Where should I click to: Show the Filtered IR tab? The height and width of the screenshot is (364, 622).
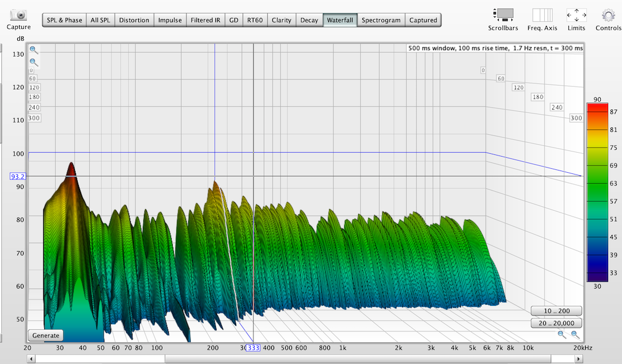[206, 20]
